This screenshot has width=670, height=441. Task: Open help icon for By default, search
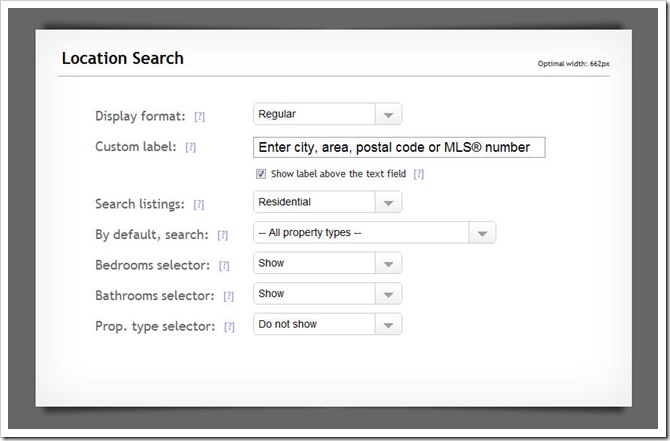pyautogui.click(x=223, y=235)
